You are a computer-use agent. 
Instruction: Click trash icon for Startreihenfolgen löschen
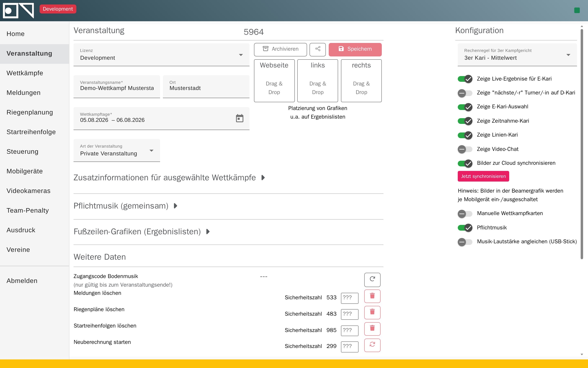point(372,329)
